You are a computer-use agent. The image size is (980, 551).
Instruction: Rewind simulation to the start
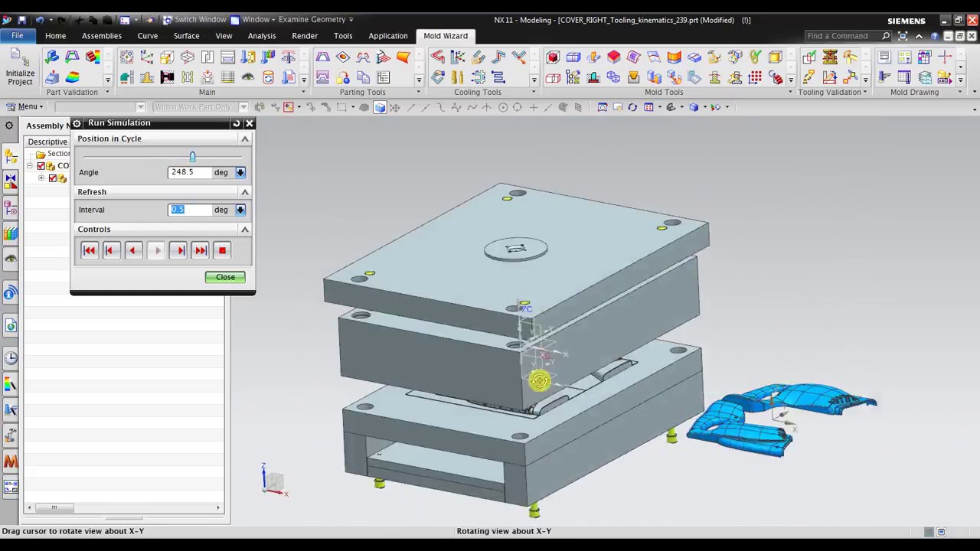(90, 250)
